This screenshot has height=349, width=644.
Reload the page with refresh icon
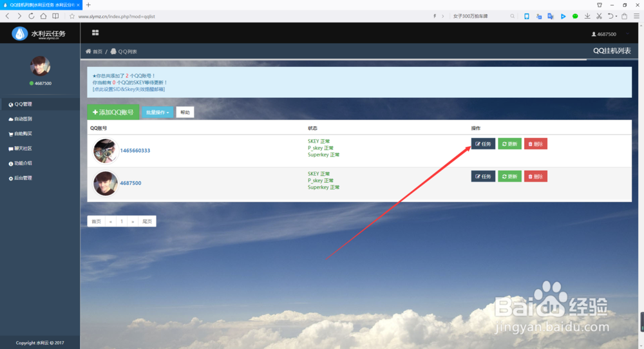[x=31, y=16]
